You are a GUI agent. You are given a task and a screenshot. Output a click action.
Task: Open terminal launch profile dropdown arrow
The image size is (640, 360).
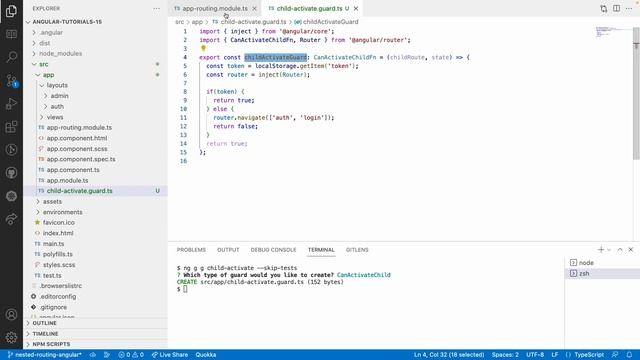point(609,250)
